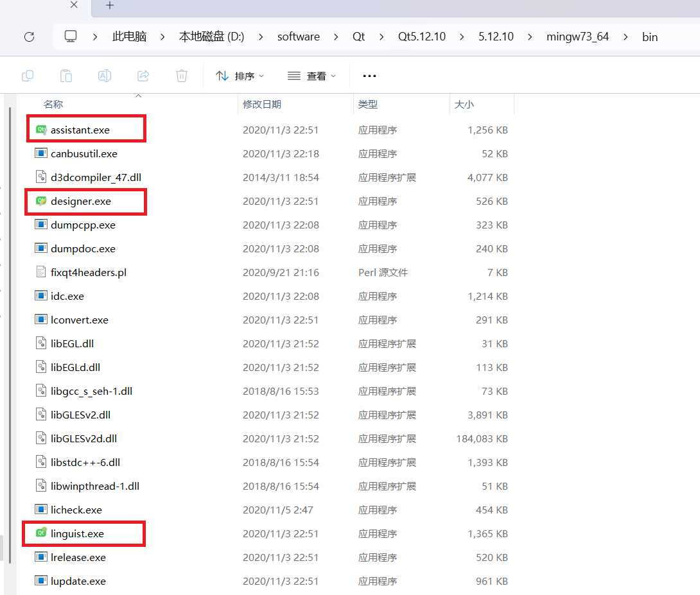Click the lconvert.exe file icon

(41, 320)
